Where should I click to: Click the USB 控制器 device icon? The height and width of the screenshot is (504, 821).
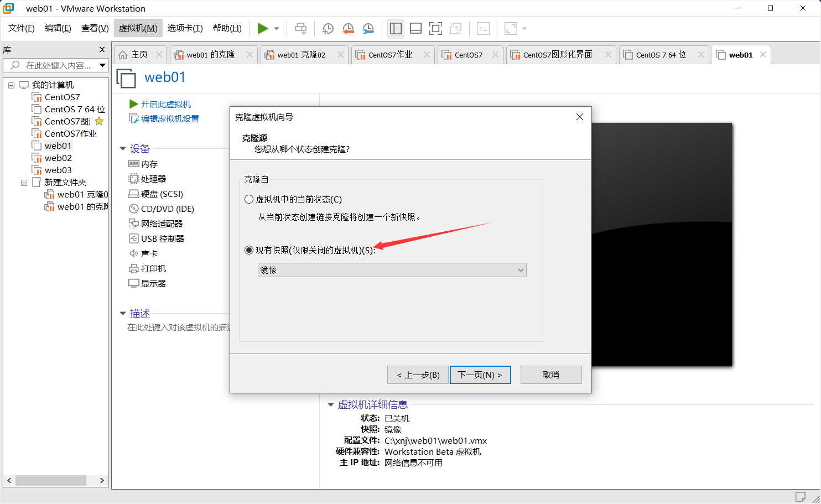click(x=133, y=238)
